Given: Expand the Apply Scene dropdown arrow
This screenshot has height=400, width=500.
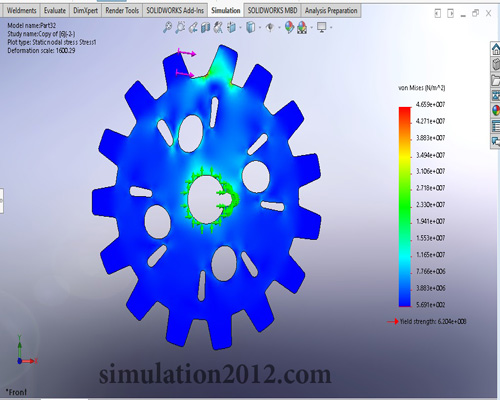Looking at the screenshot, I should (311, 28).
